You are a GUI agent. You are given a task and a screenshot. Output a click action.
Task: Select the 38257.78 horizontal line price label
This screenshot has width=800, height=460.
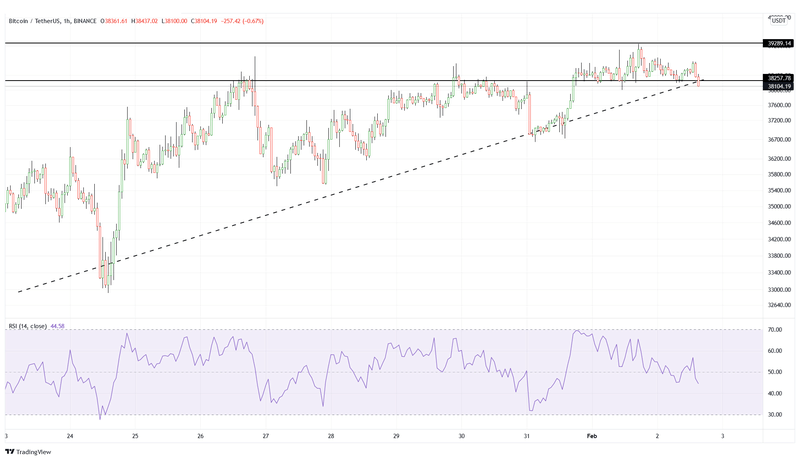tap(778, 79)
